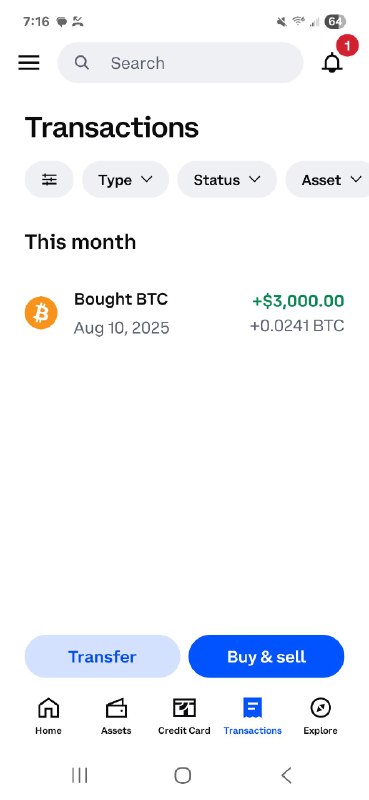Tap the Android back button
Image resolution: width=369 pixels, height=800 pixels.
[286, 776]
